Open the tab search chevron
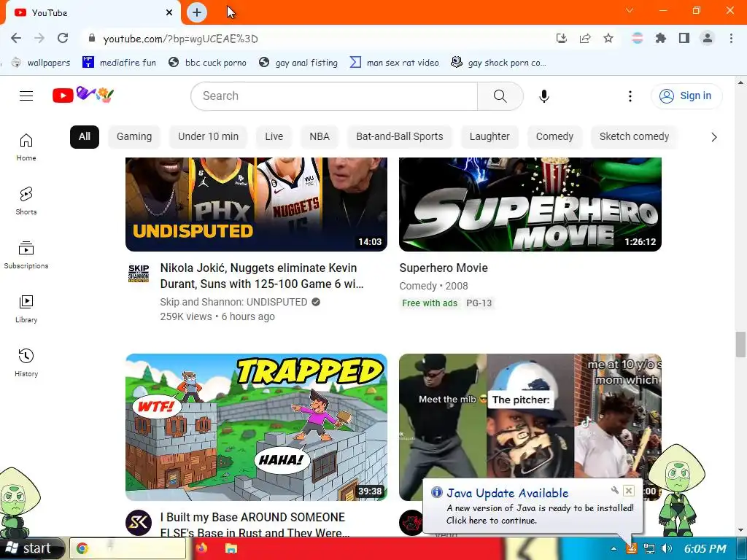This screenshot has height=560, width=747. click(x=630, y=10)
